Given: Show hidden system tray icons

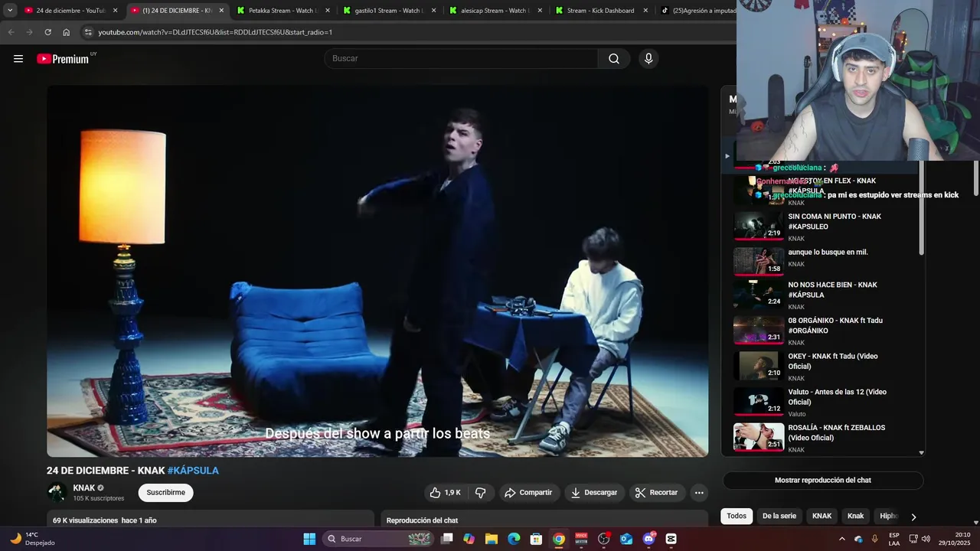Looking at the screenshot, I should [843, 539].
